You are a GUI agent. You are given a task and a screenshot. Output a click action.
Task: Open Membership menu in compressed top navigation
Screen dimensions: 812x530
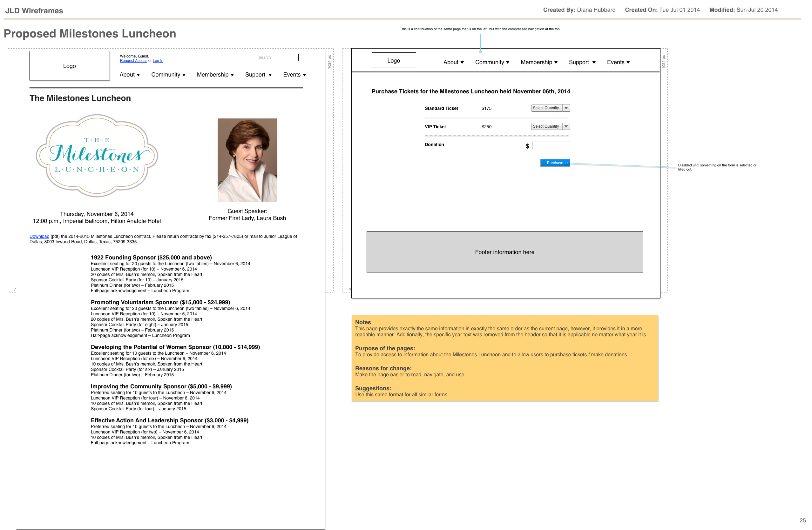(539, 62)
